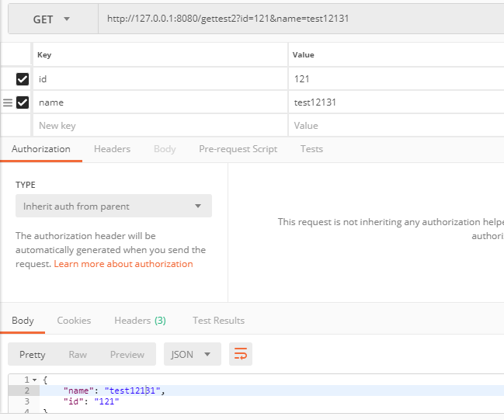Open Learn more about authorization link

[x=123, y=264]
